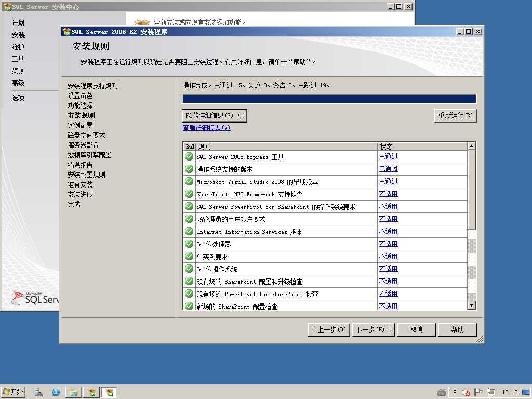Open Windows Explorer folder icon on taskbar

[x=74, y=393]
